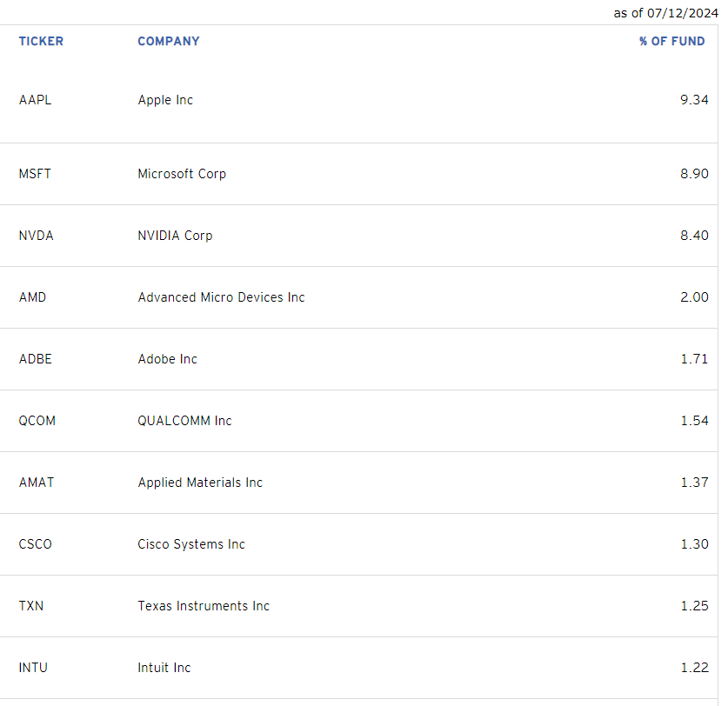Sort by the TICKER column header
728x706 pixels.
click(x=41, y=42)
